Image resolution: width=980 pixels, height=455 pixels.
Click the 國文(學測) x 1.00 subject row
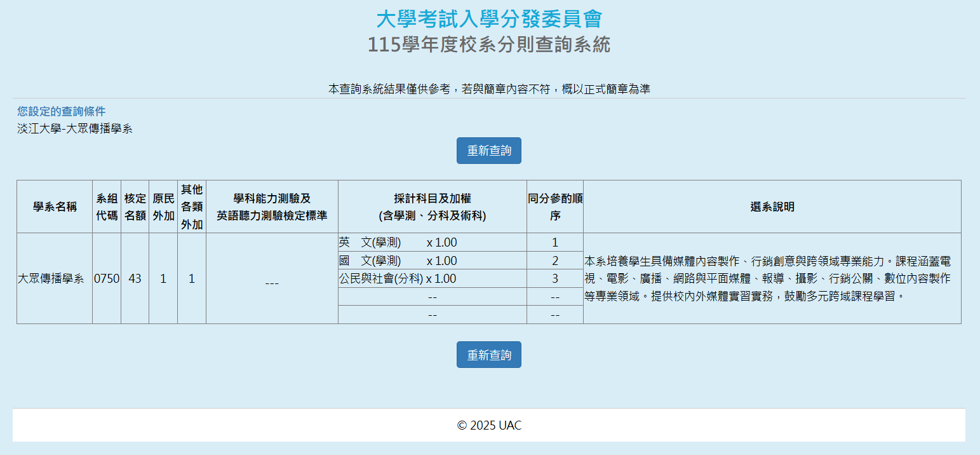pyautogui.click(x=398, y=261)
